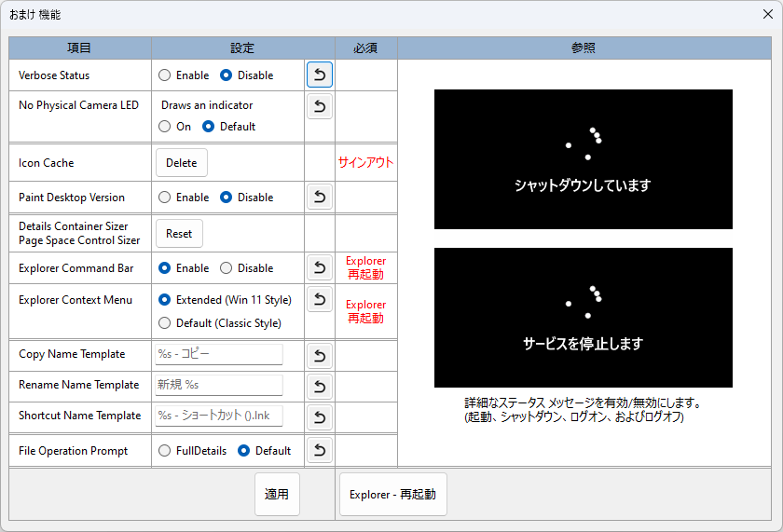783x532 pixels.
Task: Select Enable for Paint Desktop Version
Action: click(184, 198)
